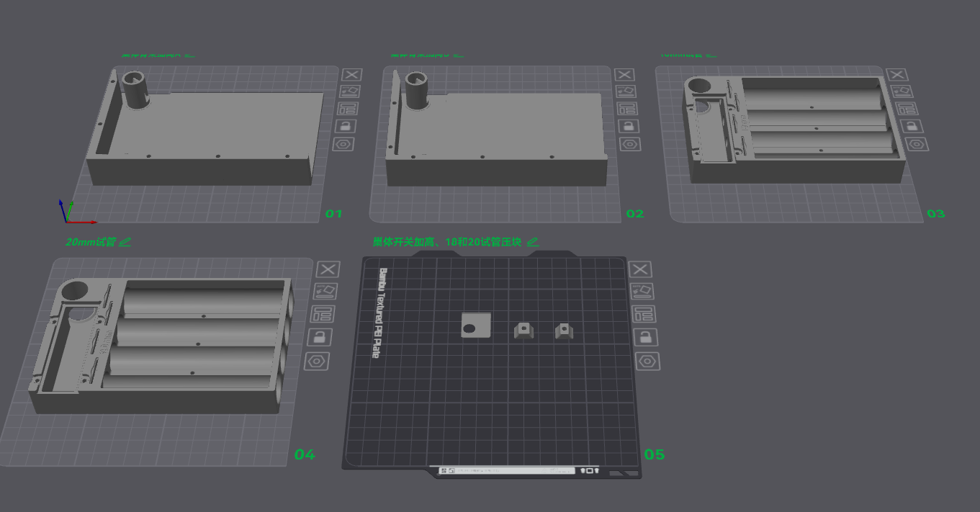Click the plate number 02 label
Image resolution: width=980 pixels, height=512 pixels.
click(635, 214)
